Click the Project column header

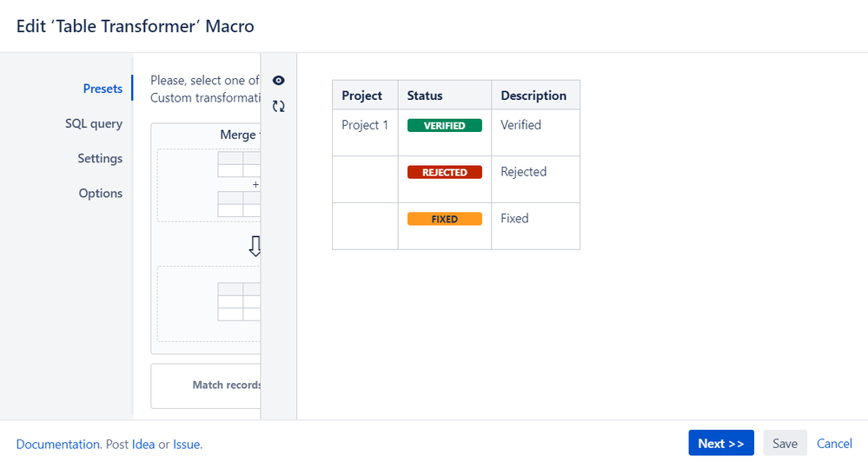click(x=362, y=96)
